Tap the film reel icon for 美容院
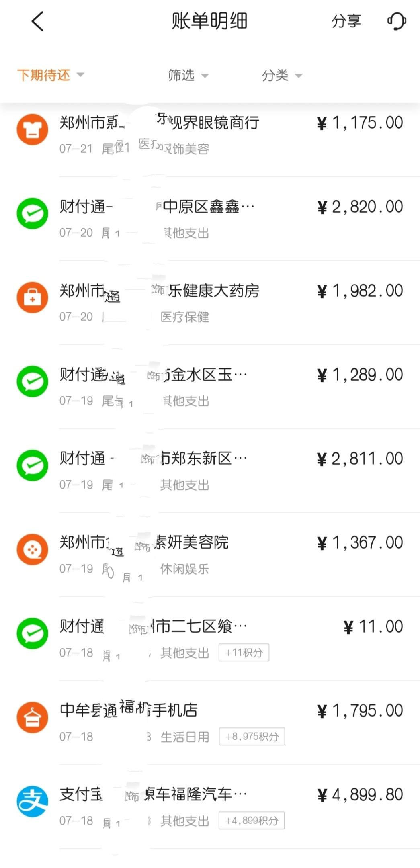420x868 pixels. (33, 549)
